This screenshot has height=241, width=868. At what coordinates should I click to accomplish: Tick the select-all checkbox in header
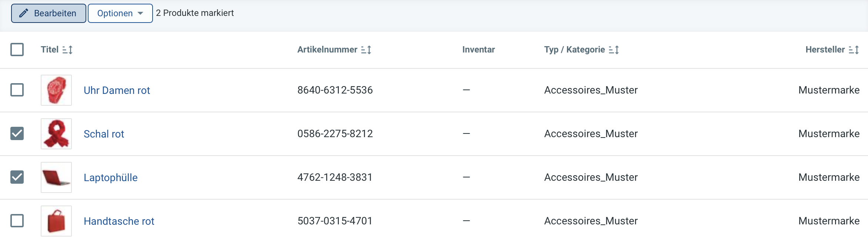coord(17,50)
